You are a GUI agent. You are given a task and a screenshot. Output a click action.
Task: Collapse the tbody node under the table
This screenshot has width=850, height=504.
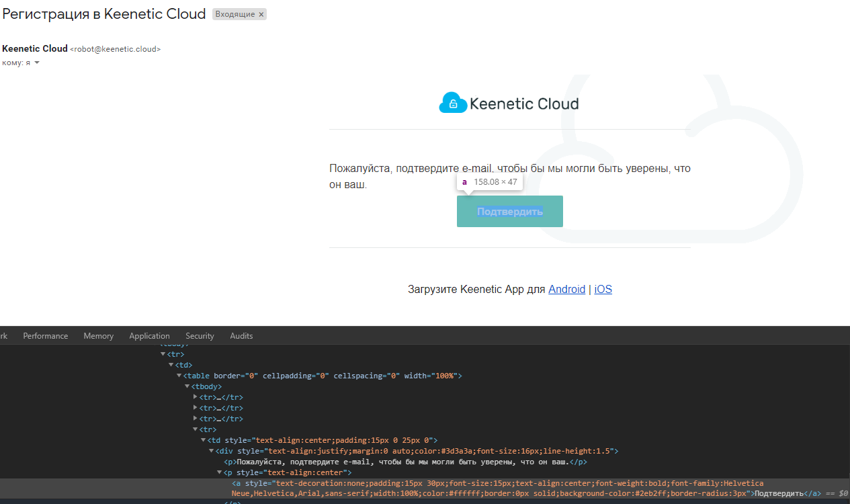(187, 386)
